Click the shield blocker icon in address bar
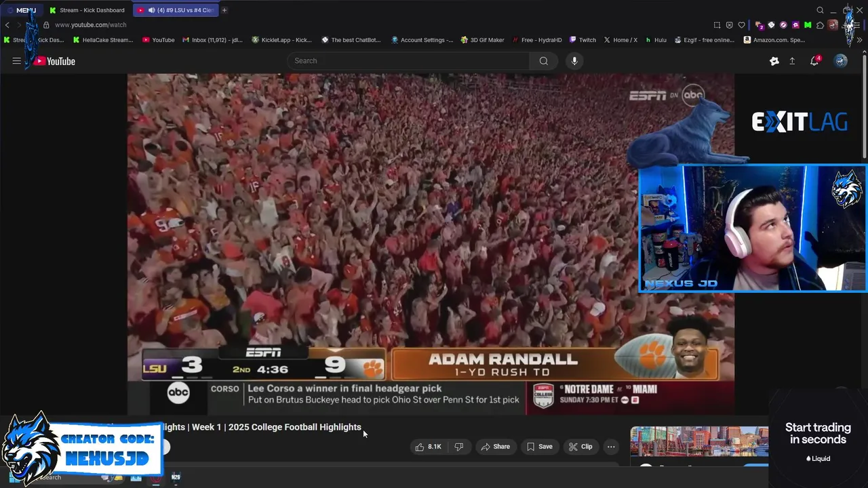Image resolution: width=868 pixels, height=488 pixels. [729, 25]
